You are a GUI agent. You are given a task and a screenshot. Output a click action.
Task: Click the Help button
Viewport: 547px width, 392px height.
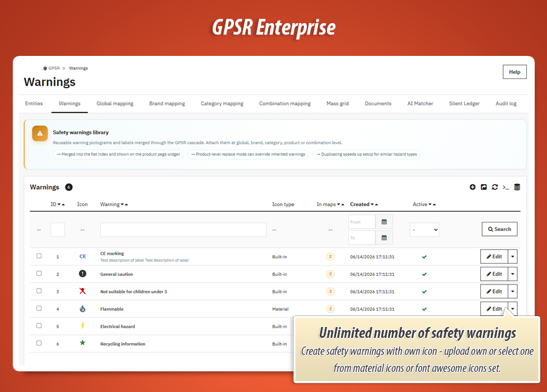[x=515, y=72]
